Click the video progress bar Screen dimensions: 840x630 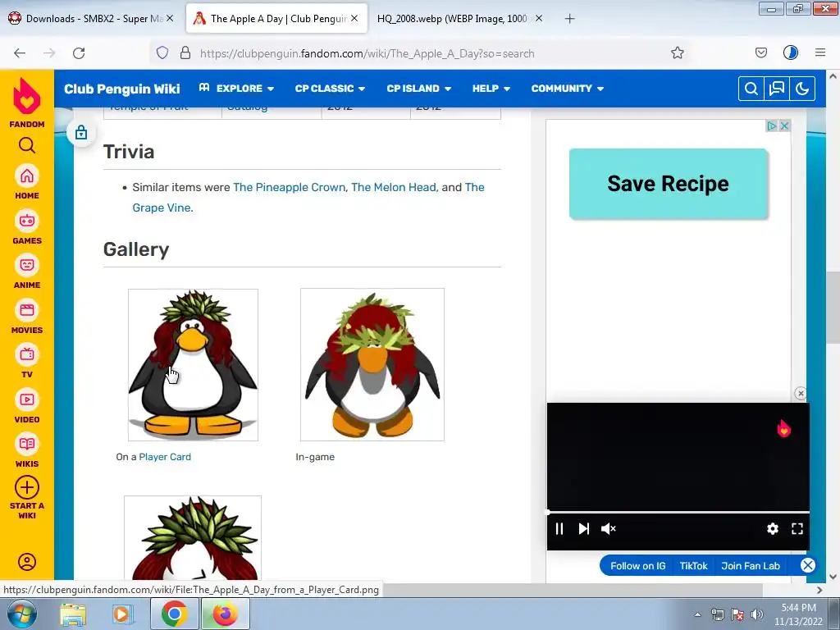[x=678, y=513]
